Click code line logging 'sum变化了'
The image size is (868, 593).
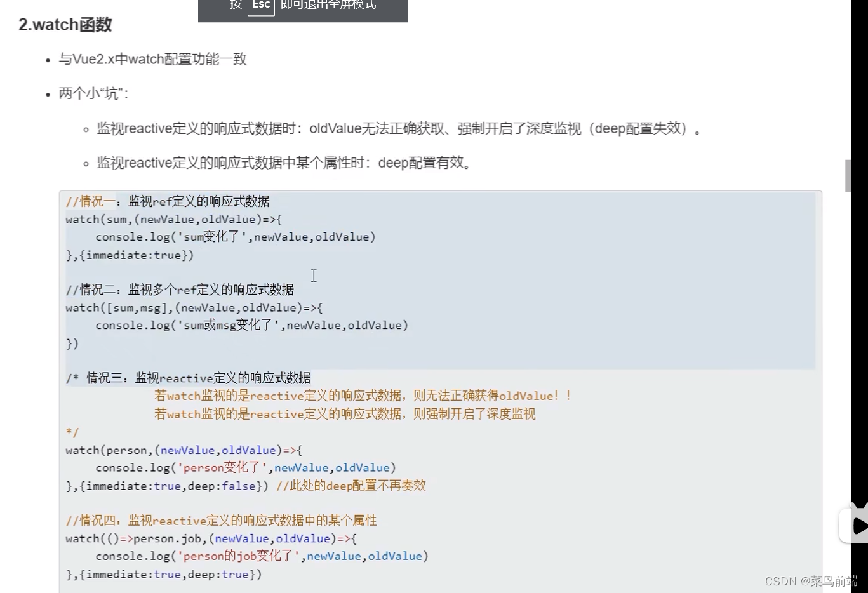[x=236, y=237]
